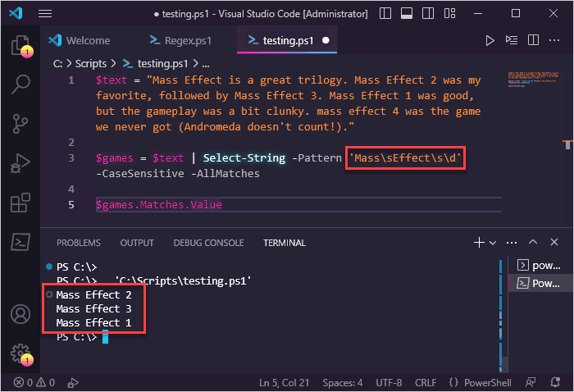Toggle the secondary side bar layout icon

pyautogui.click(x=428, y=14)
